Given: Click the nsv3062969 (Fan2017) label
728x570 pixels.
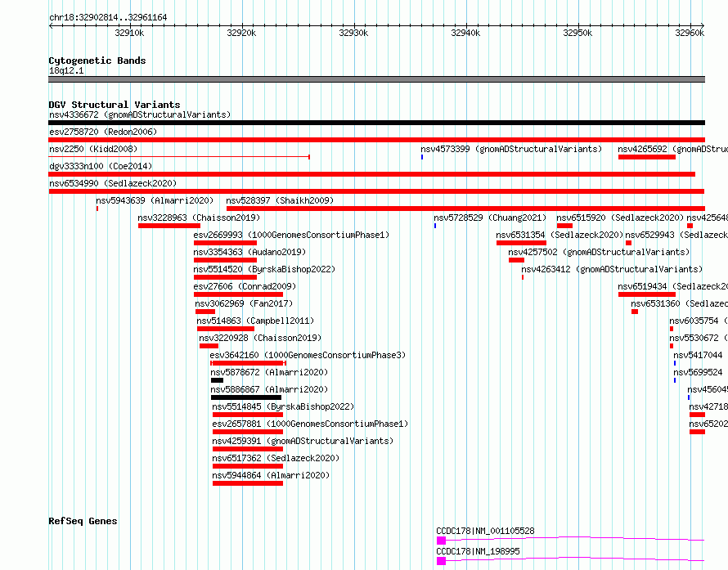Looking at the screenshot, I should (244, 303).
